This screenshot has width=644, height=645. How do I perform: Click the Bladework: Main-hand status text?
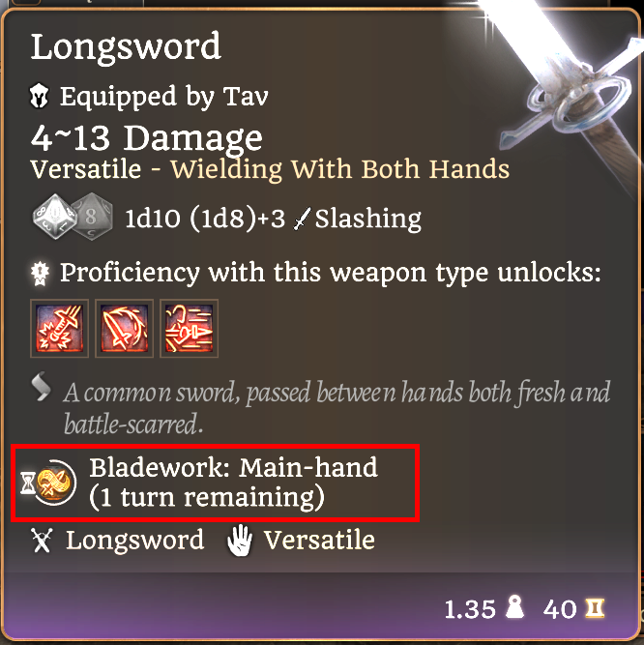pos(233,468)
